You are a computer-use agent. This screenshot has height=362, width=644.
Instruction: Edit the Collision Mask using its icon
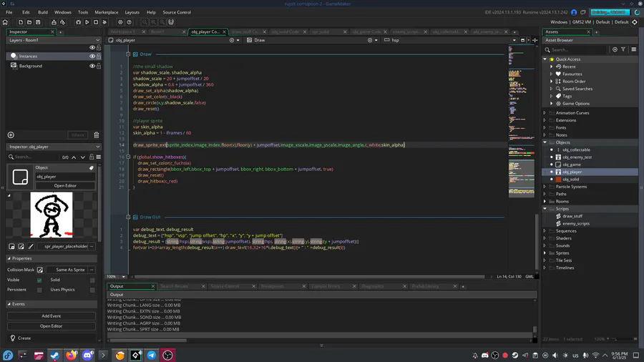(40, 270)
